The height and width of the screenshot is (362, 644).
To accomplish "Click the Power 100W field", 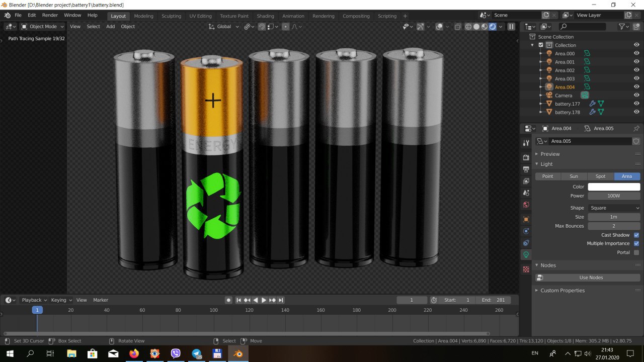I will (614, 196).
